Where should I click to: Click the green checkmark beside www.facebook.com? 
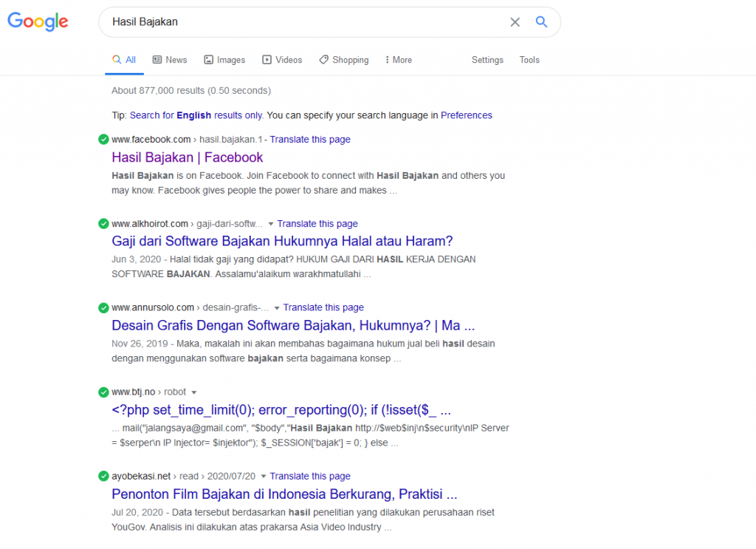click(x=103, y=140)
